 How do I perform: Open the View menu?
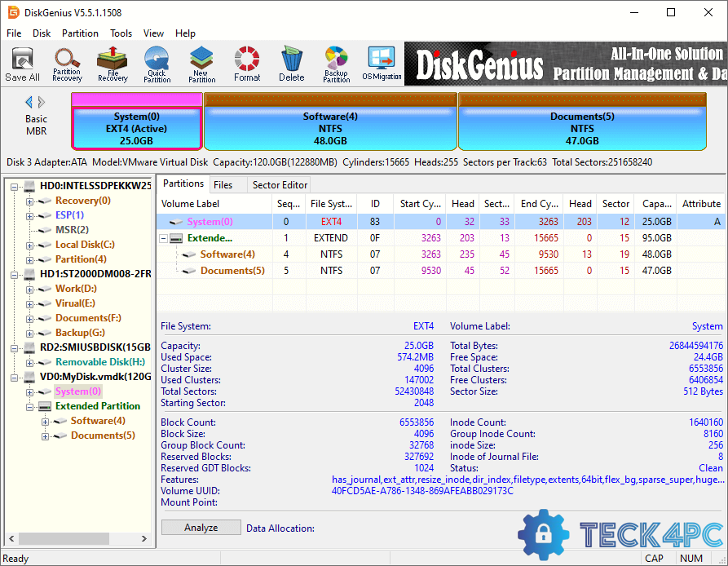click(x=153, y=33)
